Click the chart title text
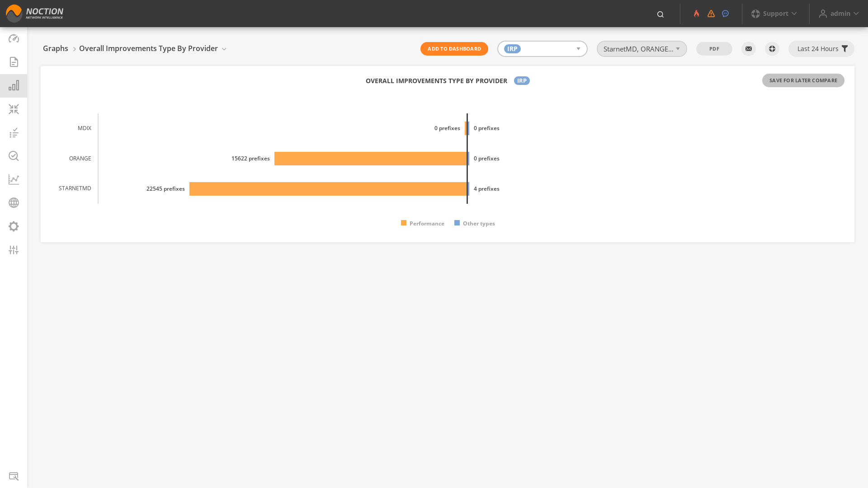This screenshot has height=488, width=868. pos(436,81)
